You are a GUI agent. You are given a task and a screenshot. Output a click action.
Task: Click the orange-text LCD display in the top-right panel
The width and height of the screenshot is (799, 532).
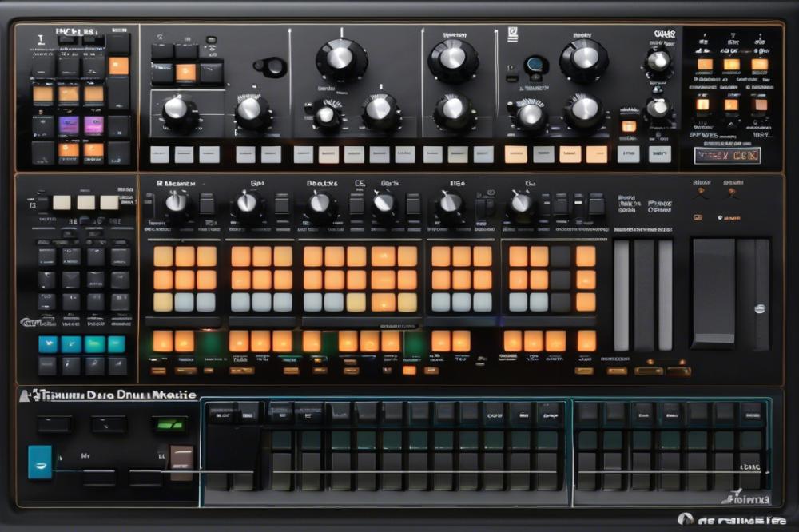coord(727,156)
